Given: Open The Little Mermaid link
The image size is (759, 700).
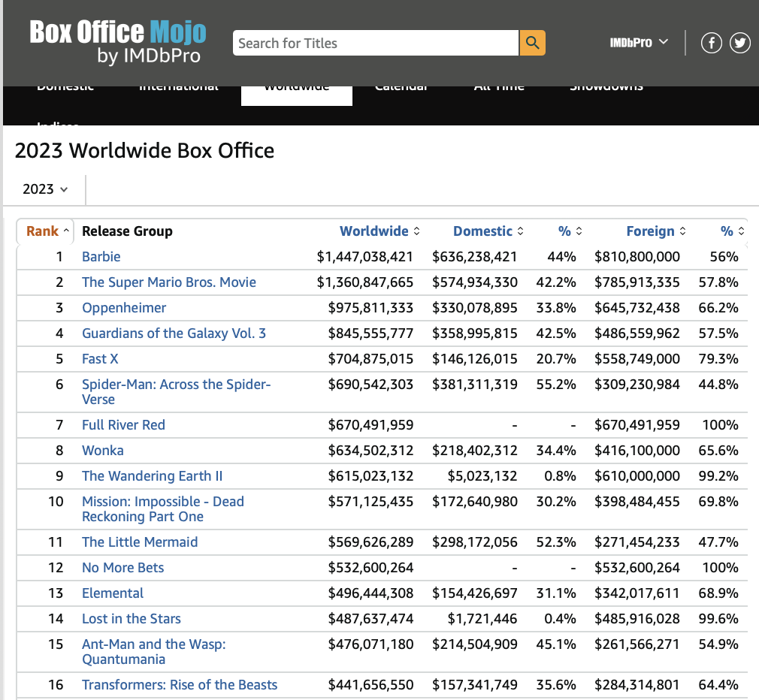Looking at the screenshot, I should (x=140, y=542).
